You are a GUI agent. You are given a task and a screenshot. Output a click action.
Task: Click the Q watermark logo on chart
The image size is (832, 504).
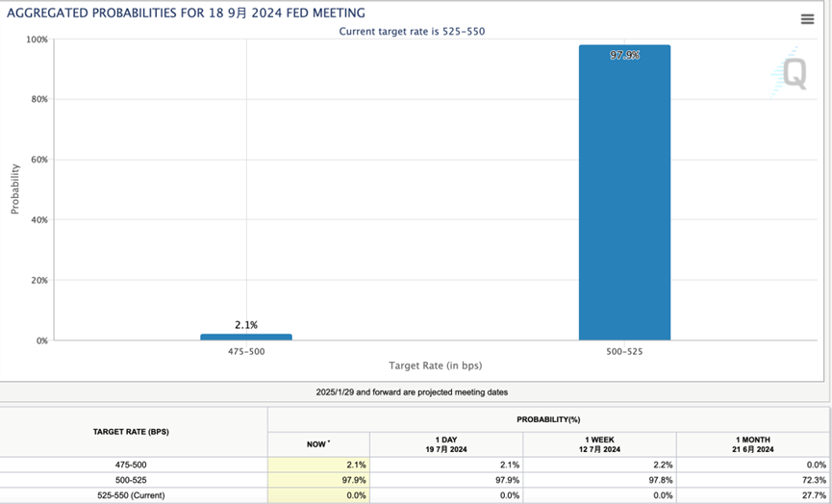coord(794,73)
